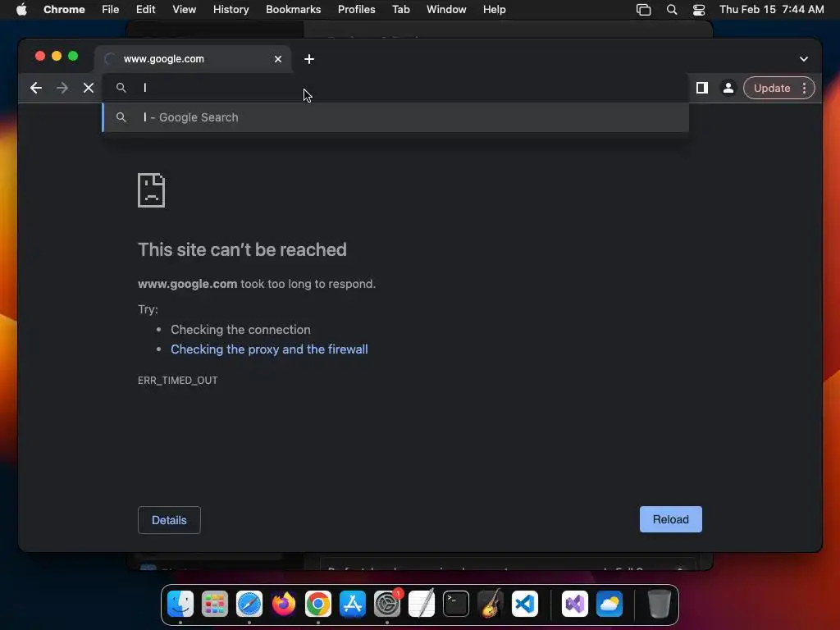Open the File menu
The height and width of the screenshot is (630, 840).
pyautogui.click(x=111, y=10)
